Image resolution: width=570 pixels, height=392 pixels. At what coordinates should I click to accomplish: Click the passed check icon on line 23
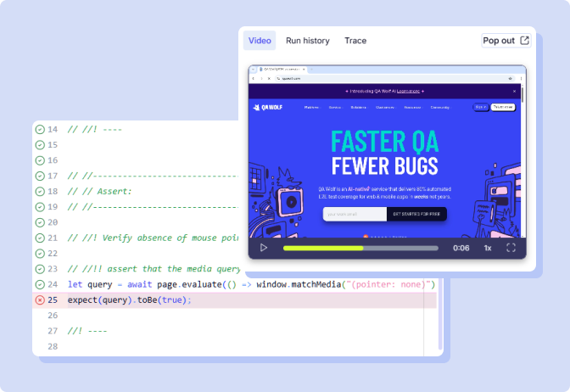point(40,269)
